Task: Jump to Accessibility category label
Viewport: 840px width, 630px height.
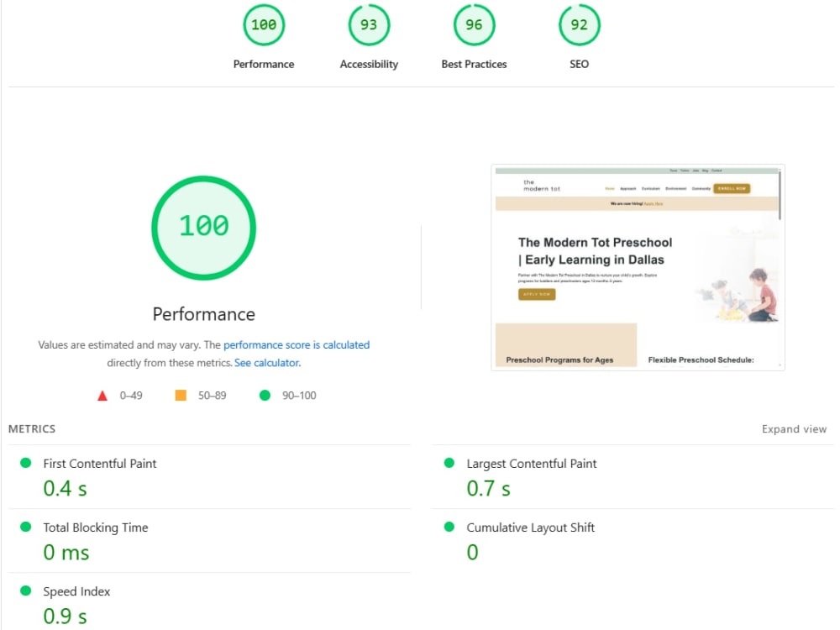Action: (x=369, y=65)
